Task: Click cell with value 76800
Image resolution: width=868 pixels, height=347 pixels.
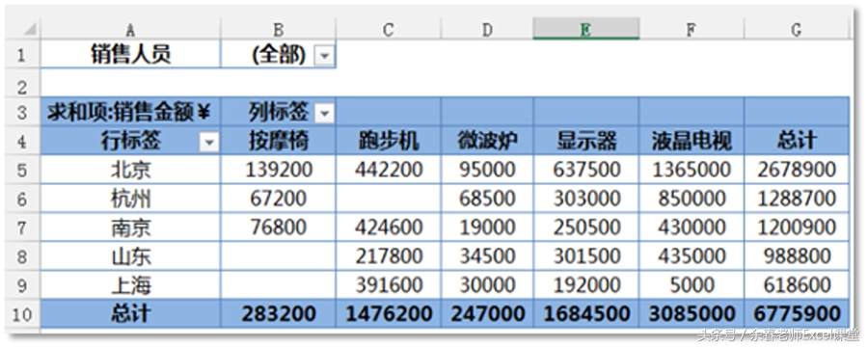Action: (x=279, y=227)
